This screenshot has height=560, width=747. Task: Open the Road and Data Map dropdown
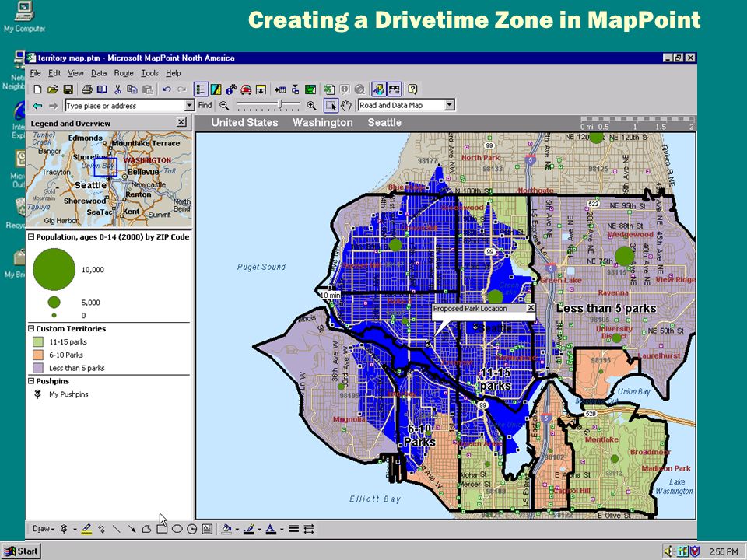(x=449, y=105)
